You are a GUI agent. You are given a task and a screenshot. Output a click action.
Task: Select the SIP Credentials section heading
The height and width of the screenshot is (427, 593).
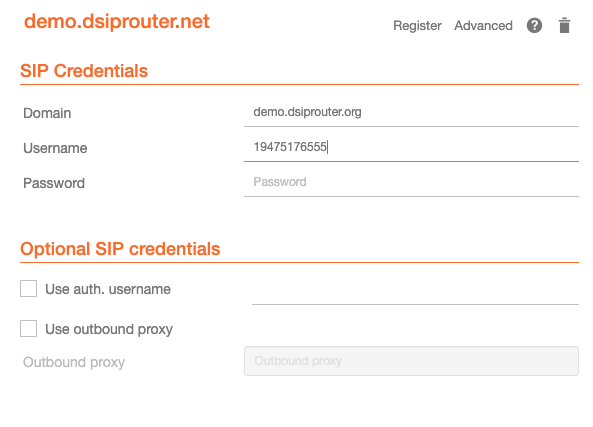point(84,71)
